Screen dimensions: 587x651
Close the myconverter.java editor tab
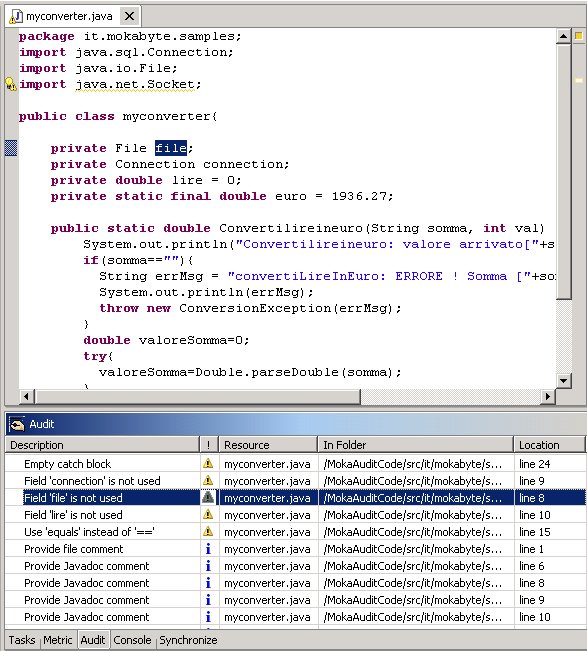[130, 16]
